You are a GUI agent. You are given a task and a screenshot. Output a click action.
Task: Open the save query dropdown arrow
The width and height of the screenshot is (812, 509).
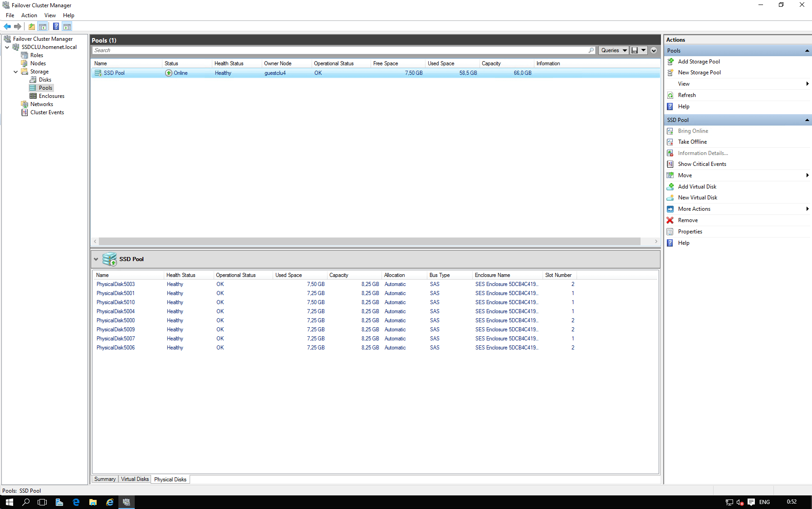tap(644, 50)
